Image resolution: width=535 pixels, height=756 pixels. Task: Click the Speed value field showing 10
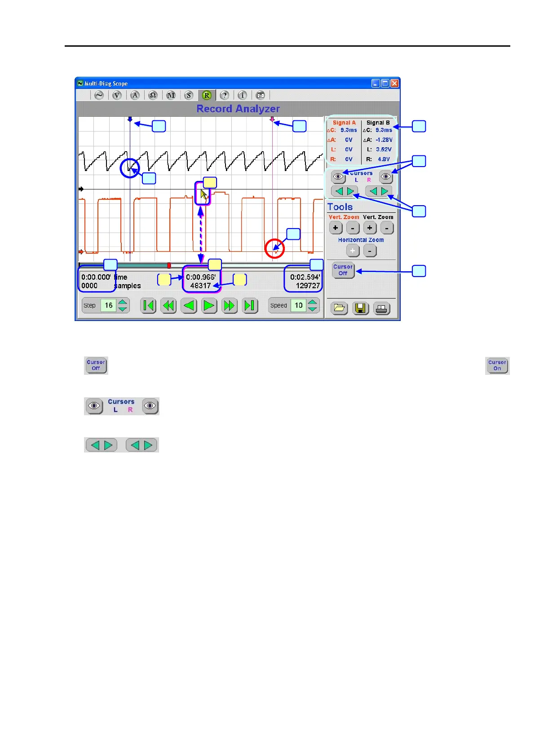[x=298, y=306]
